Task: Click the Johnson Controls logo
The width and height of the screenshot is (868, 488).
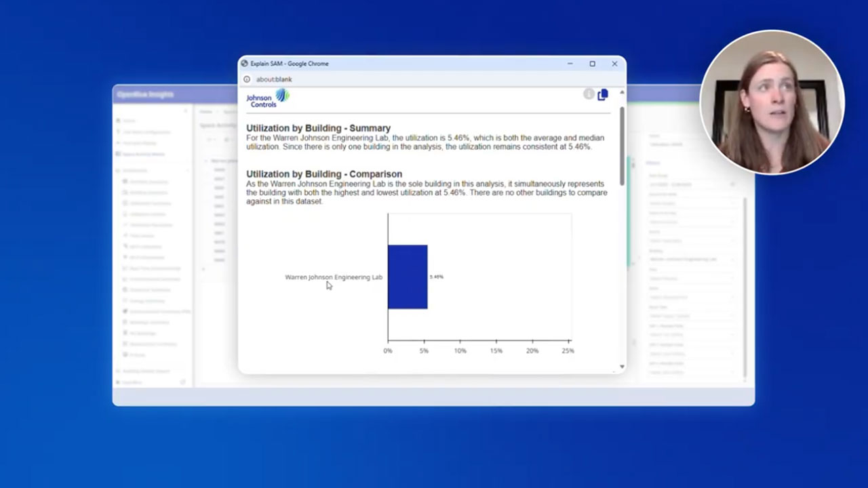Action: [x=268, y=98]
